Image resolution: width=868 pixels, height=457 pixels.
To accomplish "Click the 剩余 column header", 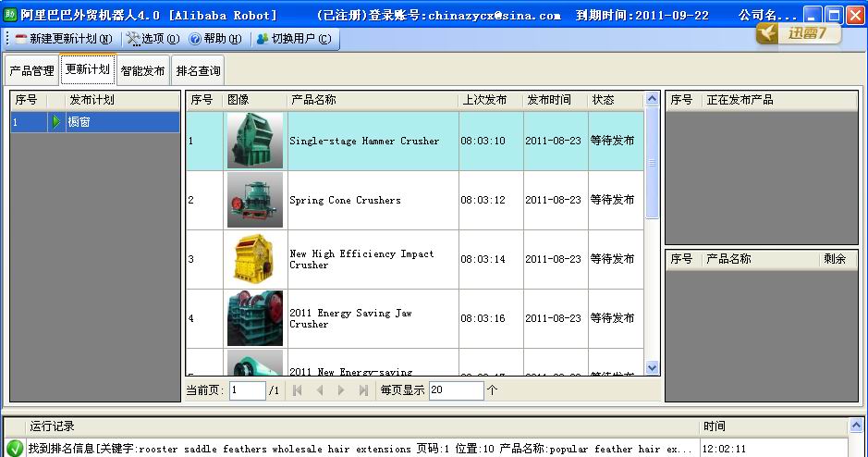I will (837, 259).
